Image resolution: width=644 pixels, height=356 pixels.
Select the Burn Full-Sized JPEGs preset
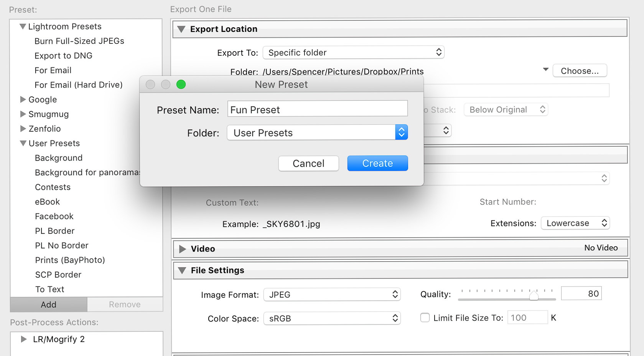click(79, 41)
